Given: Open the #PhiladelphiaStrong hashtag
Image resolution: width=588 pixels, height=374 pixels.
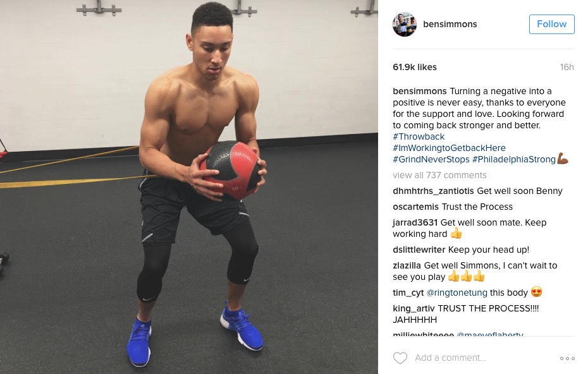Looking at the screenshot, I should coord(514,159).
